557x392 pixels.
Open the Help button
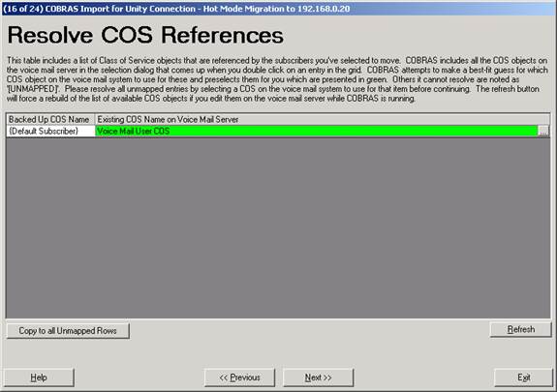click(39, 377)
